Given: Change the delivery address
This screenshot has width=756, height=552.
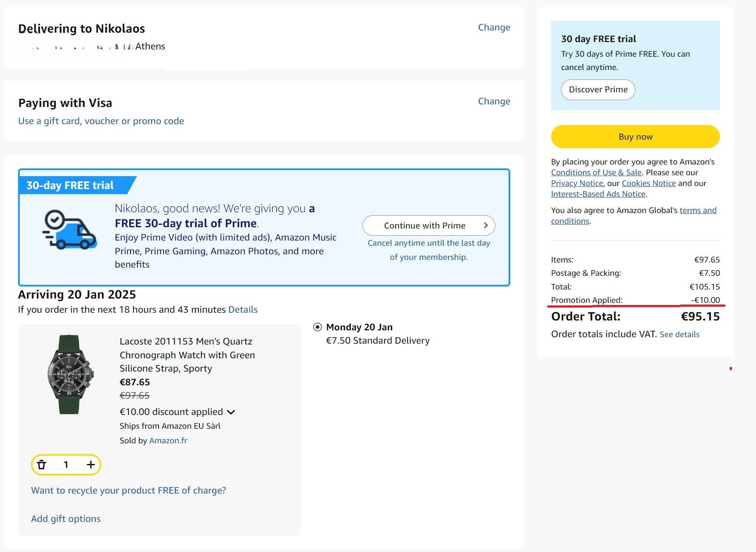Looking at the screenshot, I should click(x=494, y=27).
